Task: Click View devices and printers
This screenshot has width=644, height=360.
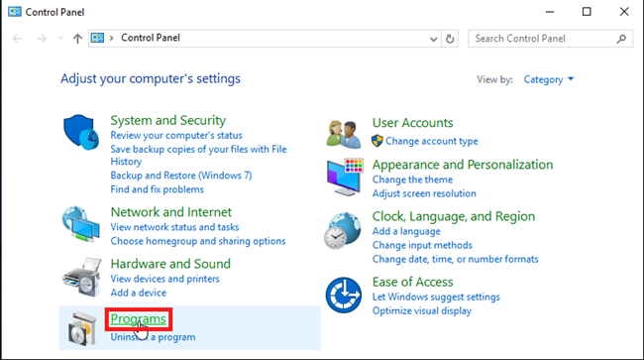Action: (x=164, y=279)
